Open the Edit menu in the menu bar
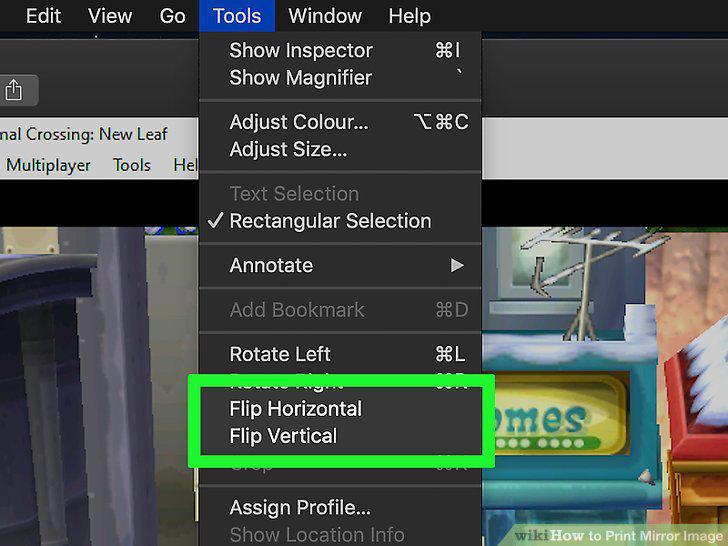Viewport: 728px width, 546px height. 43,16
